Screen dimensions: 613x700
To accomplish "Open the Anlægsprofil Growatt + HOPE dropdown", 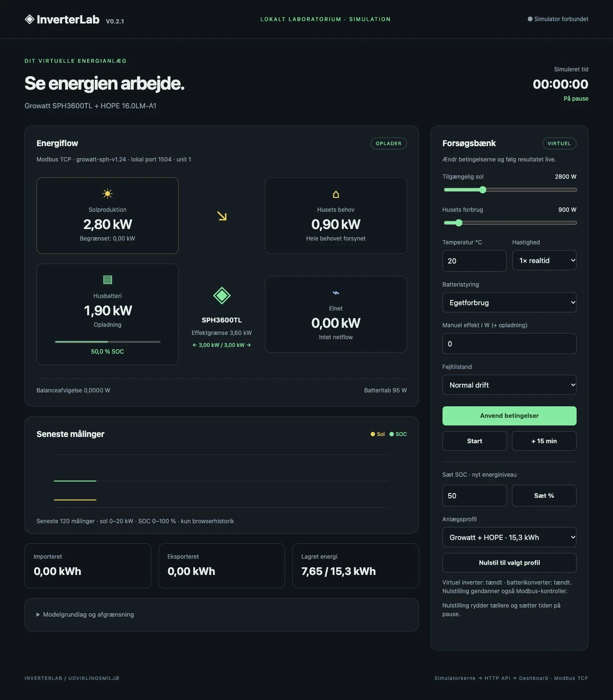I will (509, 537).
